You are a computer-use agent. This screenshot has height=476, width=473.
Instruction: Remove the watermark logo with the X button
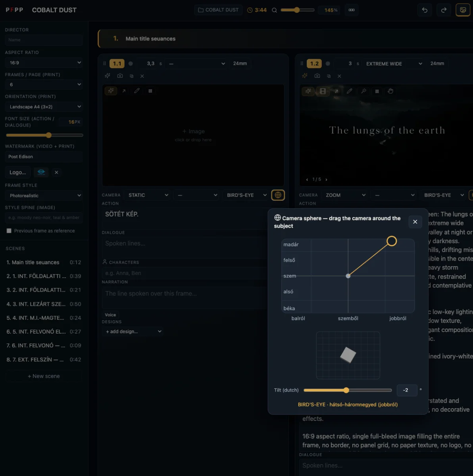coord(56,172)
